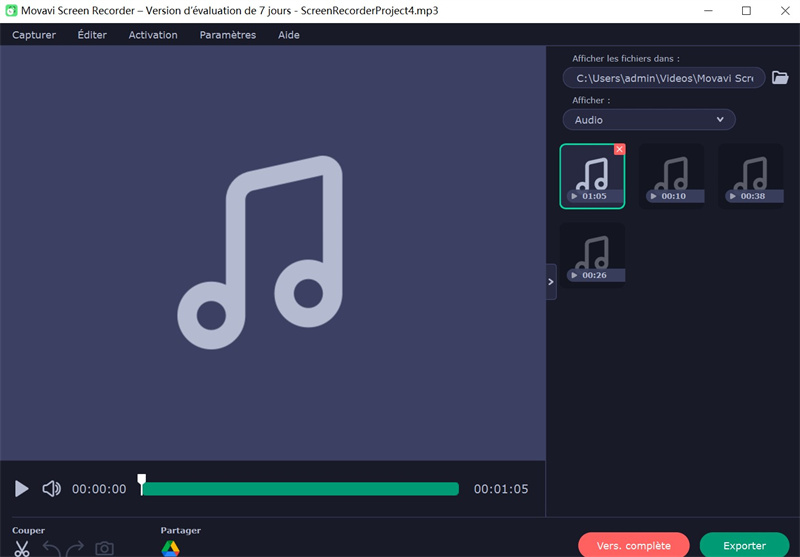Click the white playhead marker
The image size is (800, 557).
pos(141,484)
